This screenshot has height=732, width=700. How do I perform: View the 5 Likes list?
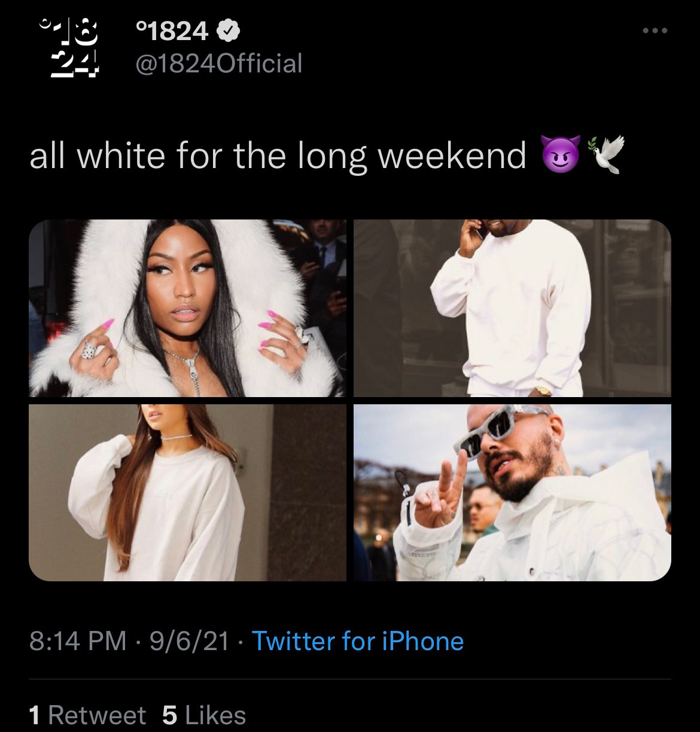204,715
